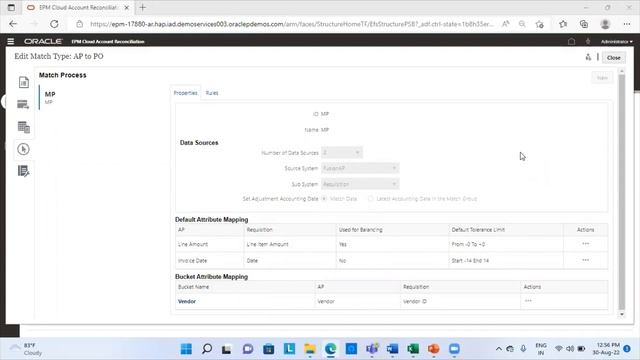The image size is (640, 360).
Task: Open Actions ellipsis for Invoice Date row
Action: point(586,260)
